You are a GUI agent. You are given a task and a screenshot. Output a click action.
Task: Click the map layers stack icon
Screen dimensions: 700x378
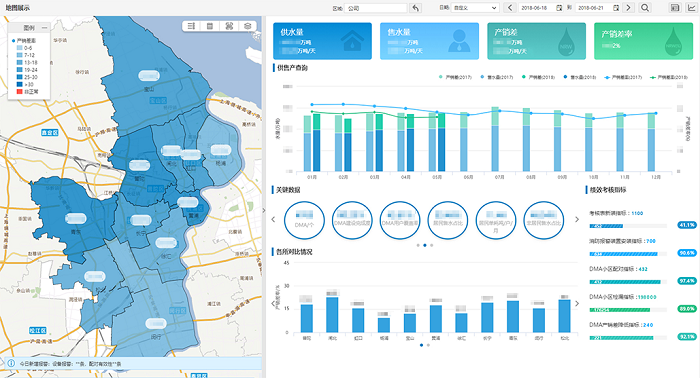247,26
